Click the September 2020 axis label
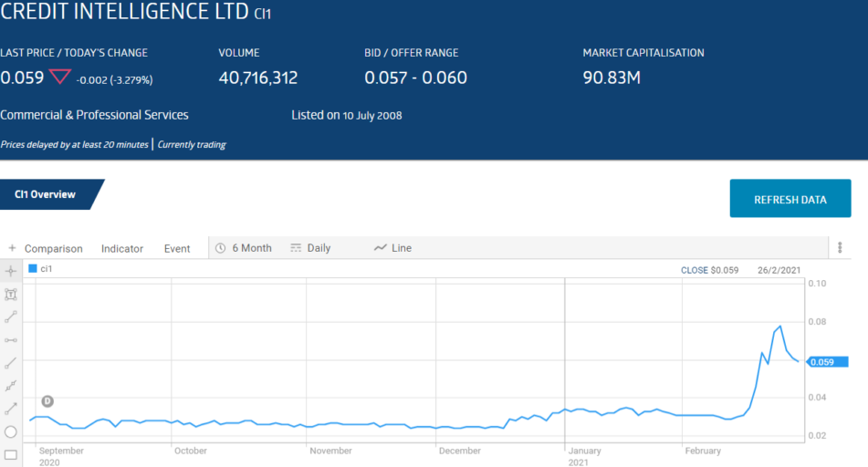 tap(61, 456)
